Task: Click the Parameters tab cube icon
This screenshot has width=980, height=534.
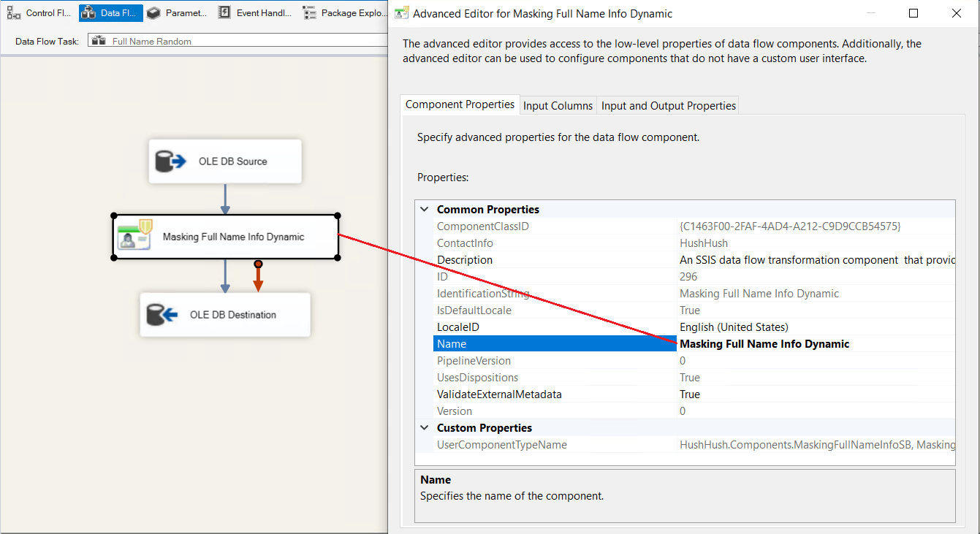Action: tap(153, 13)
